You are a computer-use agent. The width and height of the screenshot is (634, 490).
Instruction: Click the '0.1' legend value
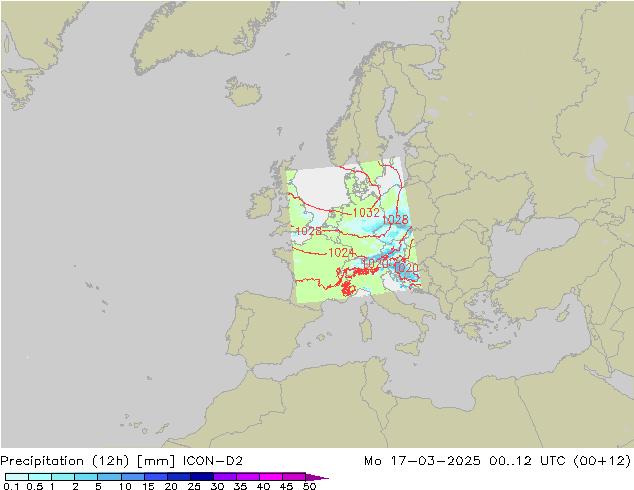click(11, 486)
